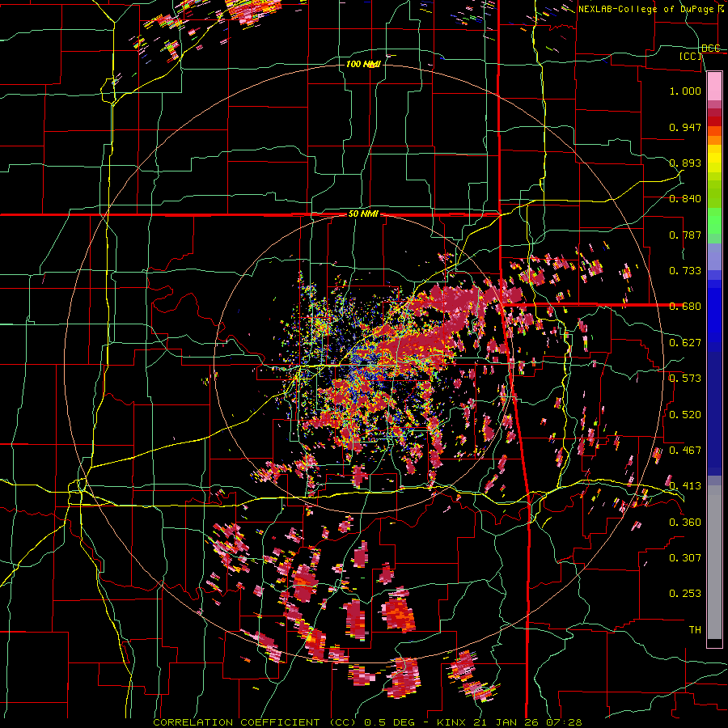The height and width of the screenshot is (728, 728).
Task: Click the (CC) unit label
Action: [x=691, y=56]
